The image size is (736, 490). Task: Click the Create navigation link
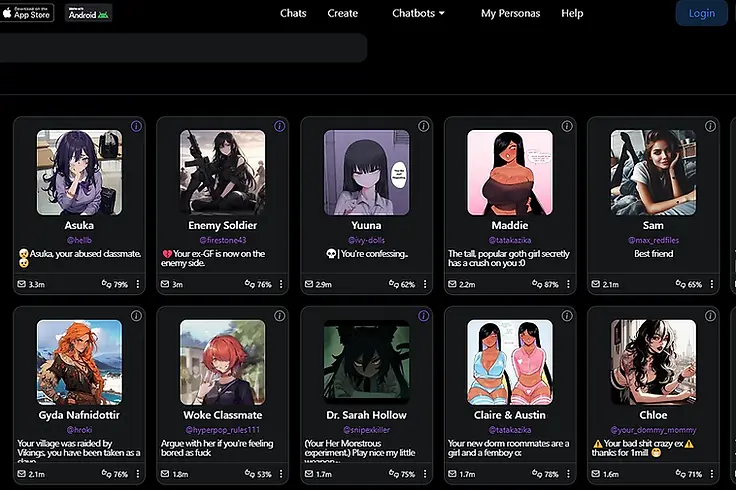343,13
